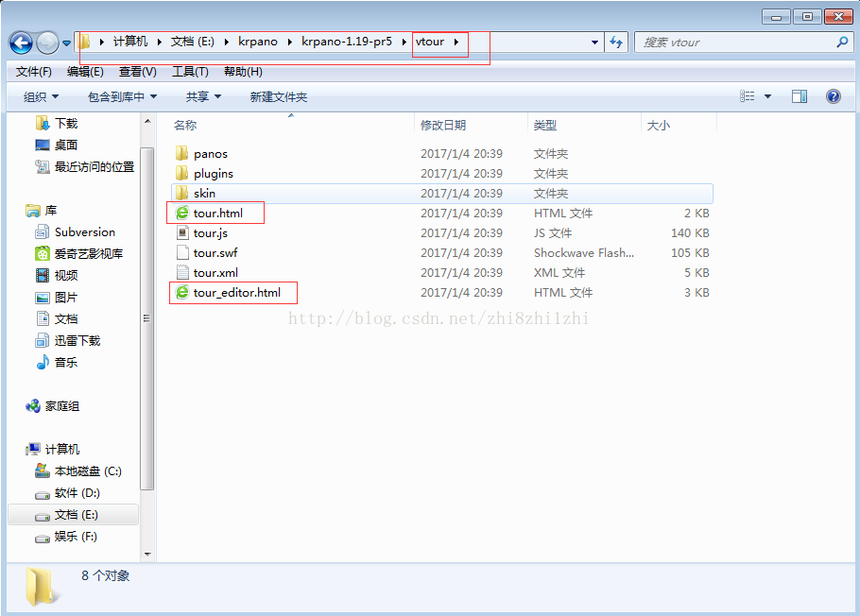This screenshot has height=616, width=860.
Task: Click the change view icon
Action: coord(747,96)
